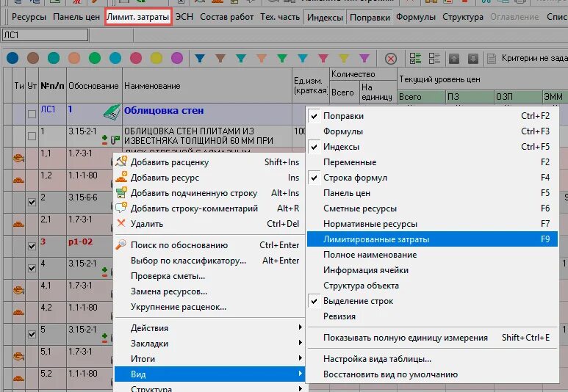The width and height of the screenshot is (568, 392).
Task: Click the red X Удалить icon
Action: (x=121, y=223)
